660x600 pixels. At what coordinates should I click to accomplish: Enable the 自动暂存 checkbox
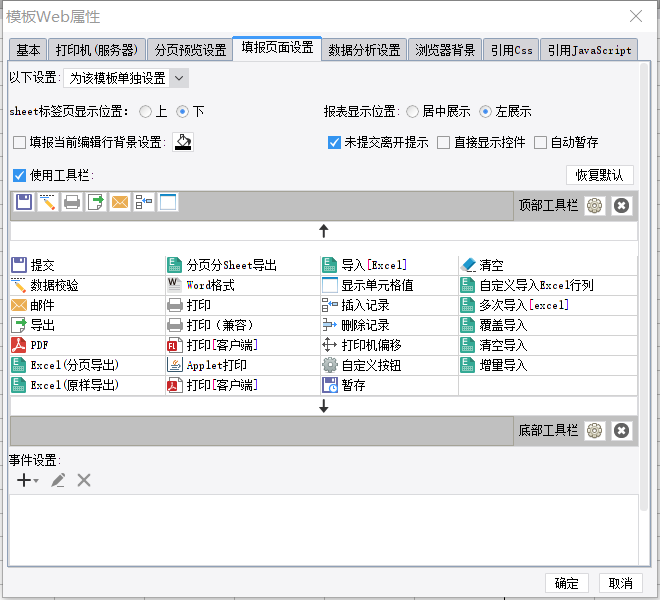coord(540,142)
